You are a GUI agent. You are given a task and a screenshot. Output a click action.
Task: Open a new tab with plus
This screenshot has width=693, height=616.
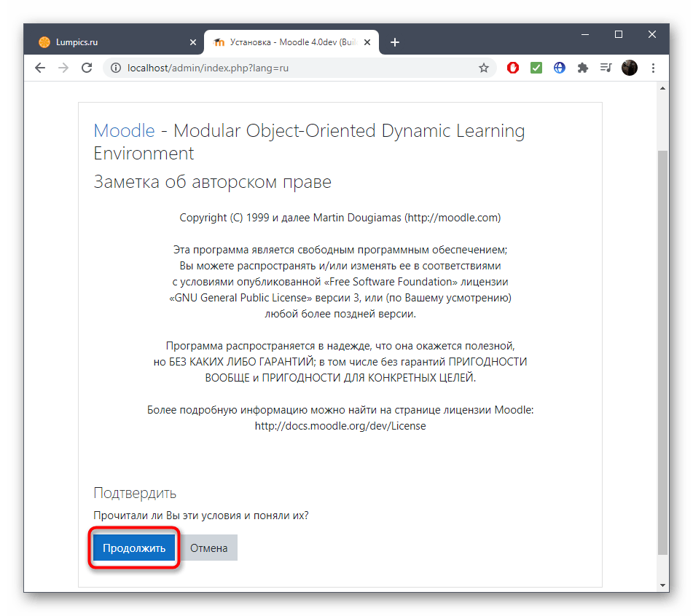pos(395,42)
